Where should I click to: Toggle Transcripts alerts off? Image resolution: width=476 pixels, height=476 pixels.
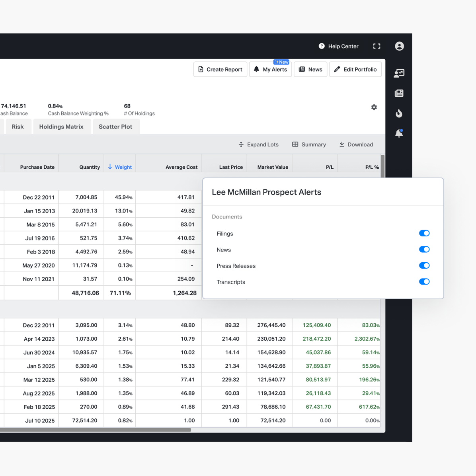tap(424, 282)
